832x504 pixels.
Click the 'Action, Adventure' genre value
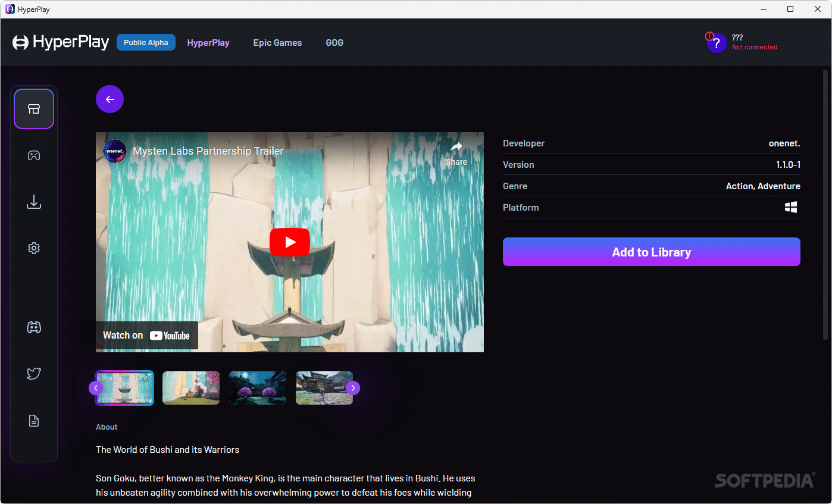[x=763, y=186]
